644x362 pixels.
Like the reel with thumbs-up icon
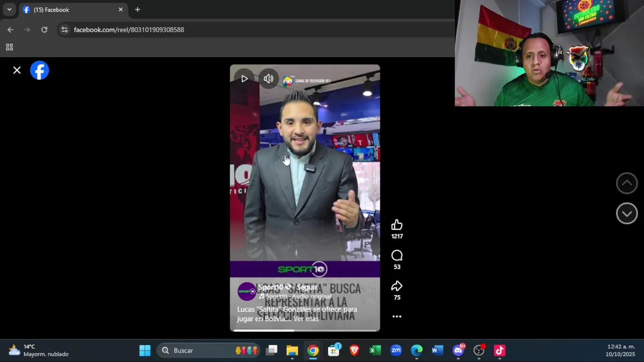click(x=397, y=225)
